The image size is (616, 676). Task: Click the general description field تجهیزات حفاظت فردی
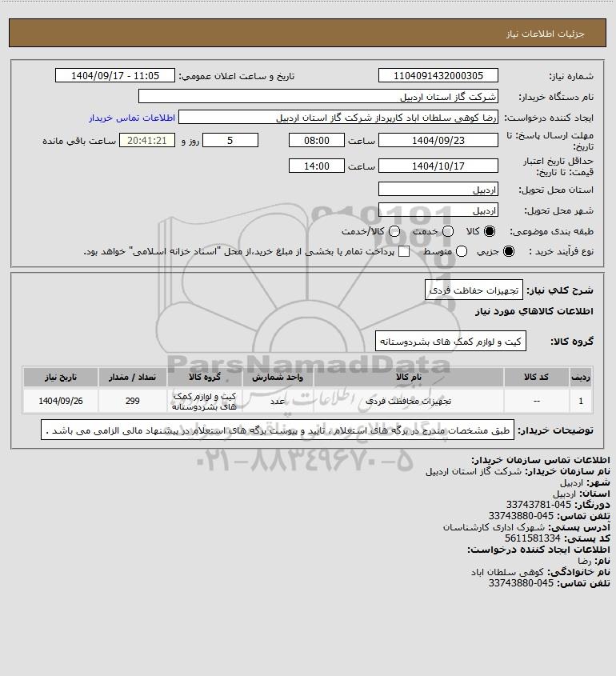tap(474, 290)
